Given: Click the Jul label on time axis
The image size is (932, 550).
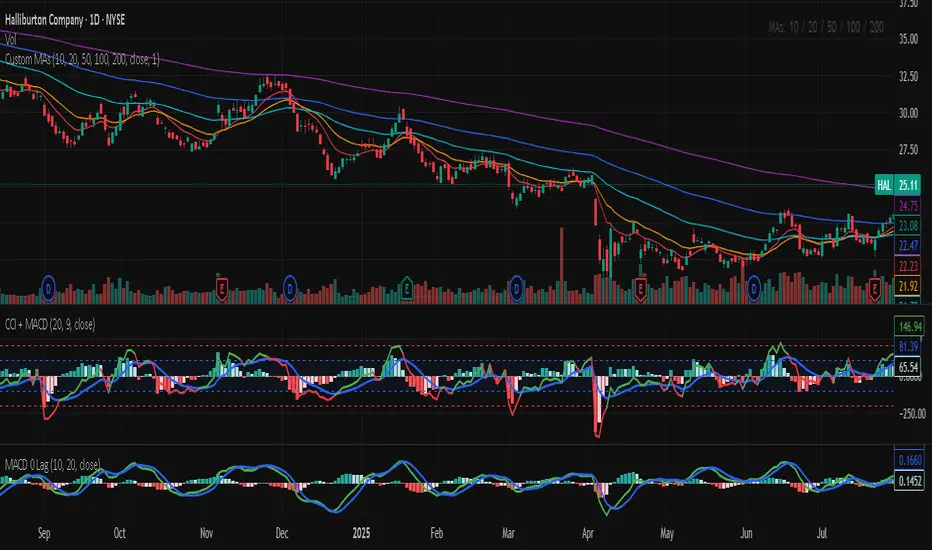Looking at the screenshot, I should coord(821,533).
